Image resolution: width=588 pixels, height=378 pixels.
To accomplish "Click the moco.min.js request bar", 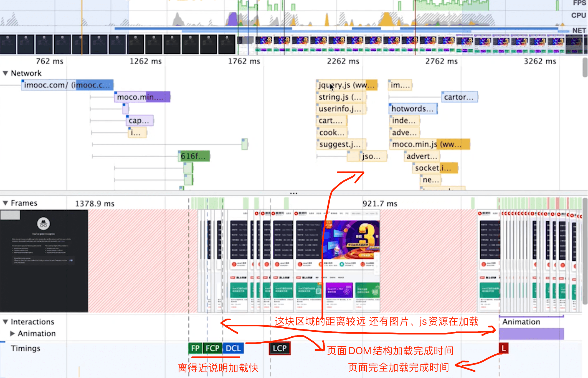I will [x=429, y=144].
